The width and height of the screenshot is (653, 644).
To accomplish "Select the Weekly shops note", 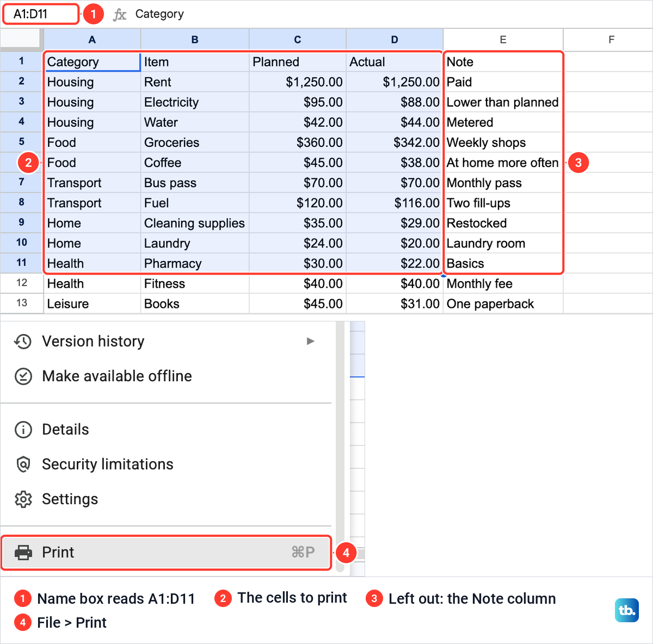I will 503,142.
